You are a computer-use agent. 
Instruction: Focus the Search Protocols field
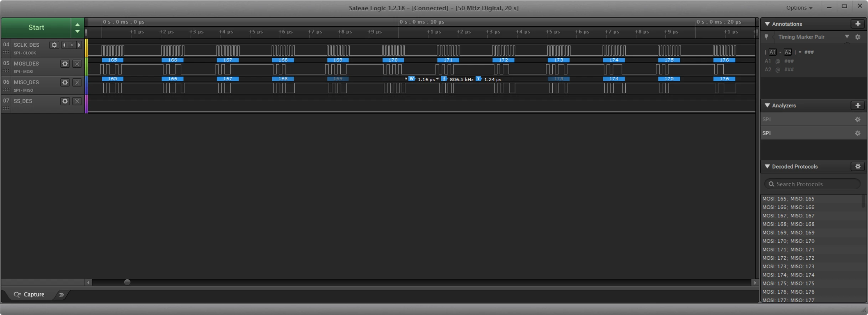coord(812,184)
